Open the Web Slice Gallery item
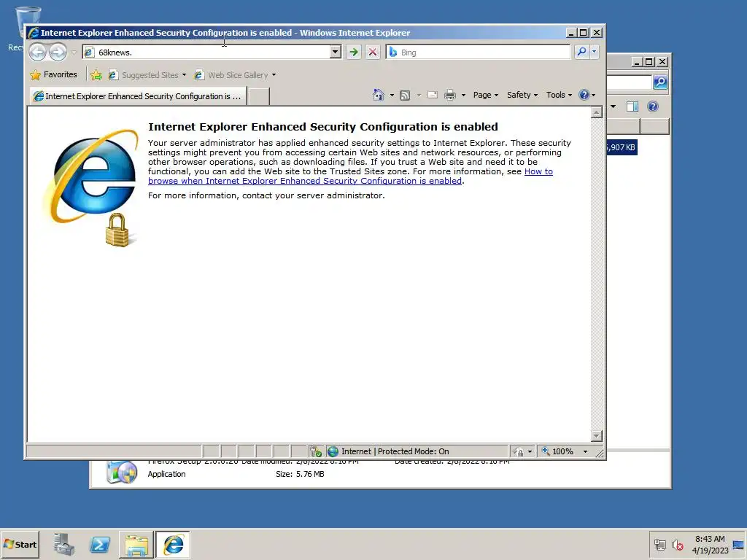The width and height of the screenshot is (747, 560). (231, 75)
